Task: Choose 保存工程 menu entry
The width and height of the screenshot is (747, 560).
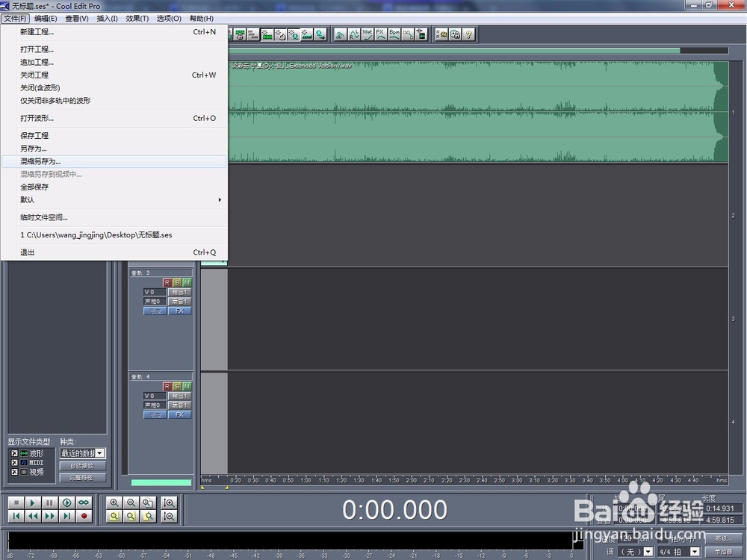Action: pyautogui.click(x=114, y=136)
